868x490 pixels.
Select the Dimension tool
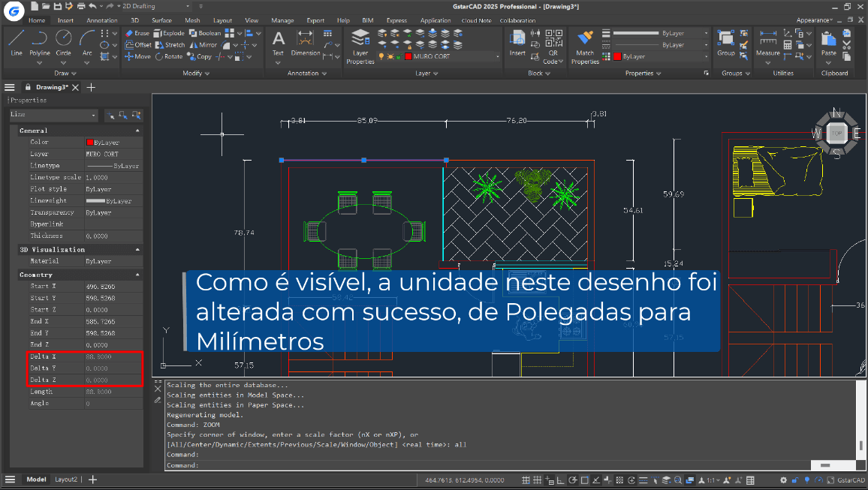[305, 43]
